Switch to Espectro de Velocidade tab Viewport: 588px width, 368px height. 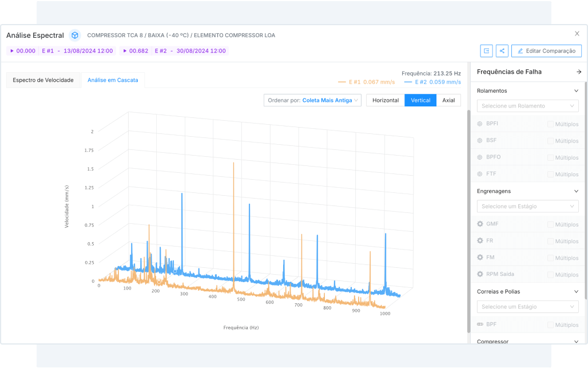tap(43, 80)
